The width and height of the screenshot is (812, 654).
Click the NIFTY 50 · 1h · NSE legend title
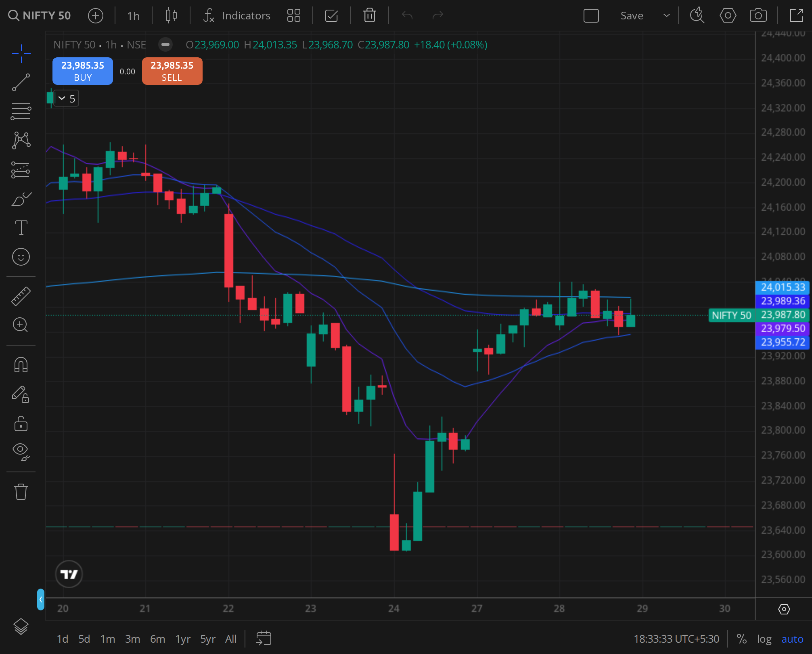(x=100, y=44)
